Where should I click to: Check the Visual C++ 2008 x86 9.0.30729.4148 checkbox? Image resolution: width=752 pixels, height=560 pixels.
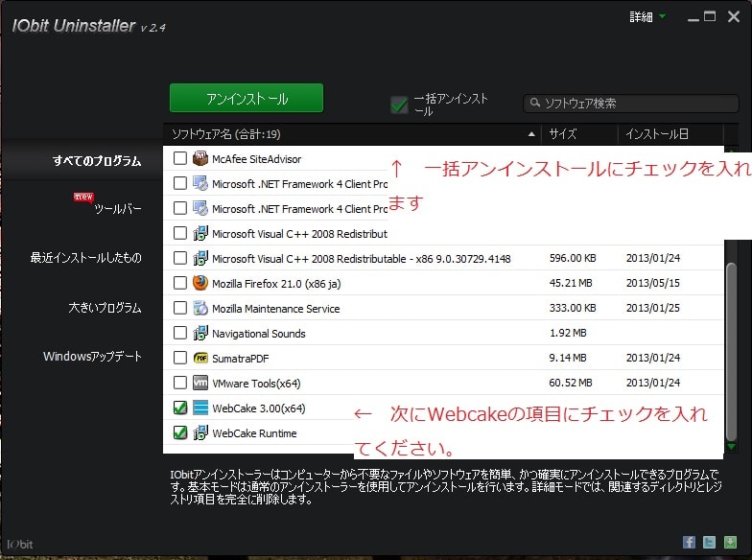tap(180, 258)
